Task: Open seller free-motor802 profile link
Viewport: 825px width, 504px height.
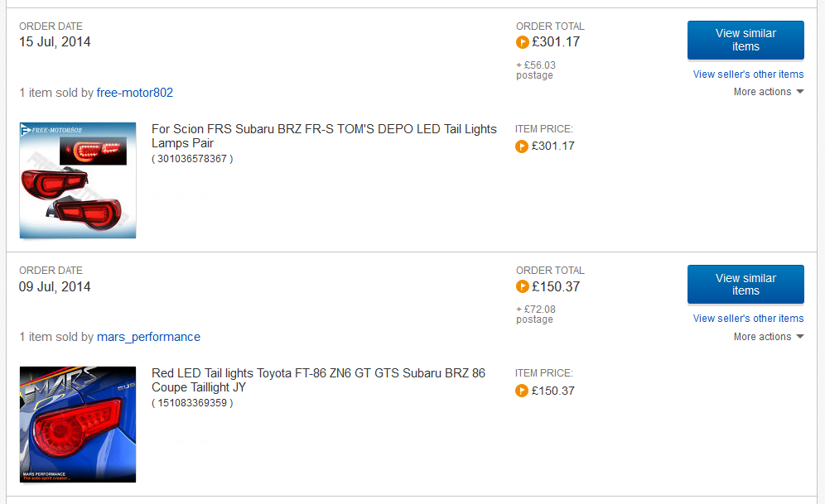Action: click(135, 93)
